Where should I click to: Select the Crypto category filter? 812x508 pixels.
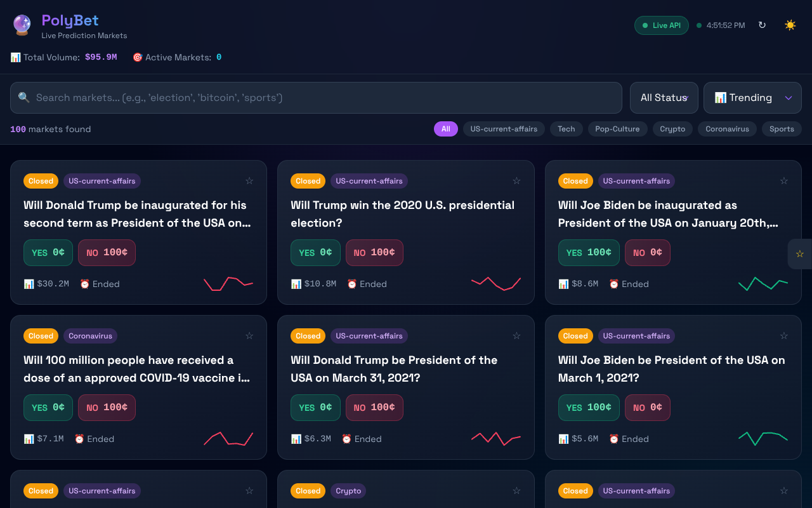click(672, 129)
